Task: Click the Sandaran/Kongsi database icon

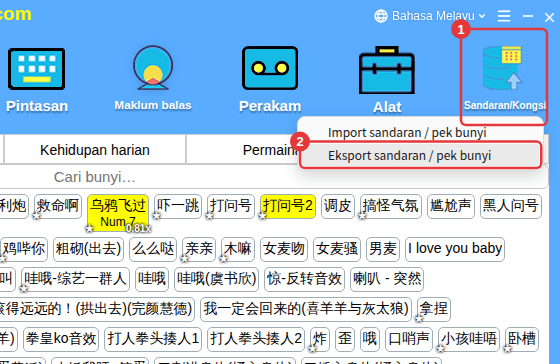Action: click(502, 68)
